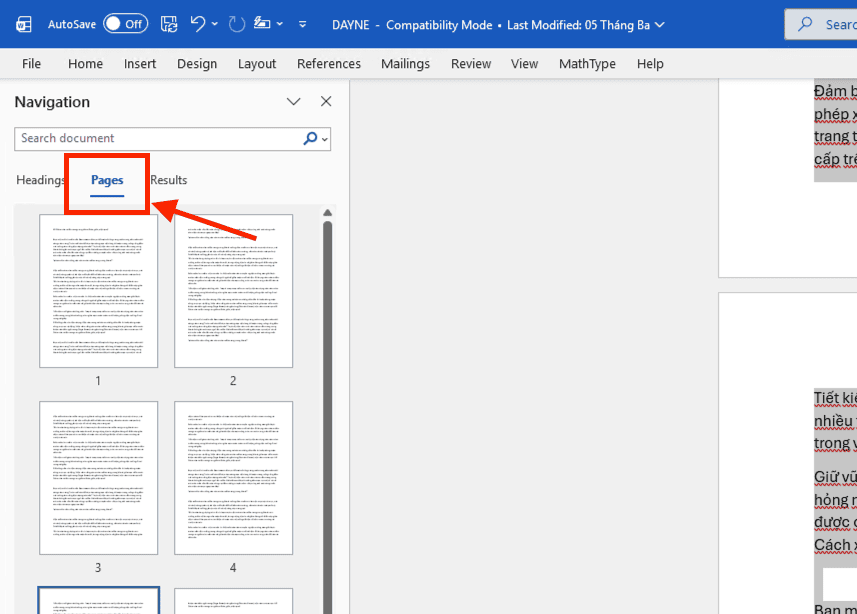857x614 pixels.
Task: Click the search magnifier icon in Navigation pane
Action: point(310,138)
